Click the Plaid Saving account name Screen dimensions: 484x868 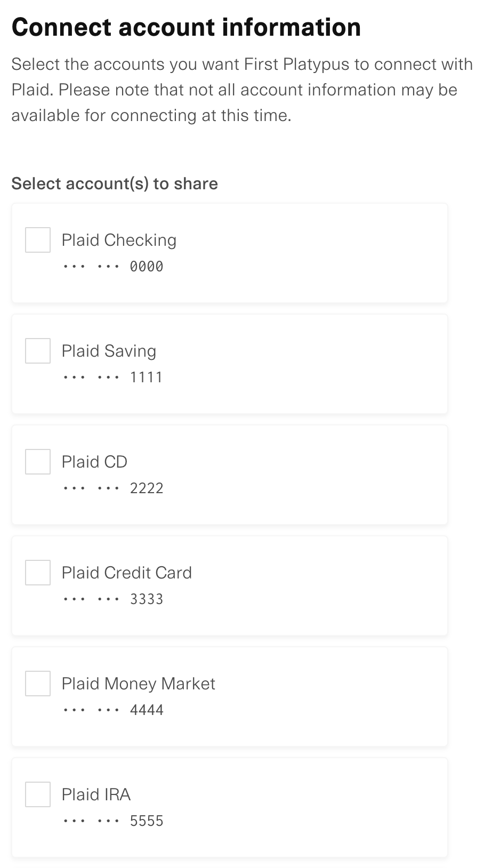(x=109, y=351)
